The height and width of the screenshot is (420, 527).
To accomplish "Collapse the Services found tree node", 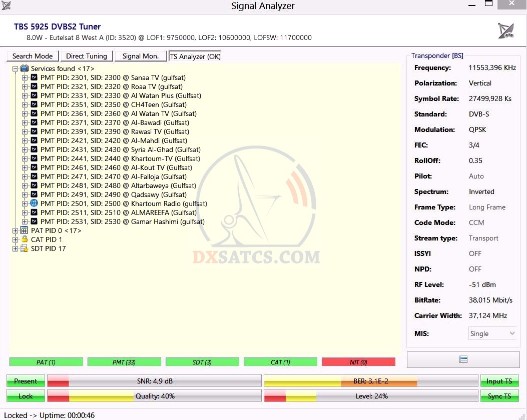I will tap(15, 68).
